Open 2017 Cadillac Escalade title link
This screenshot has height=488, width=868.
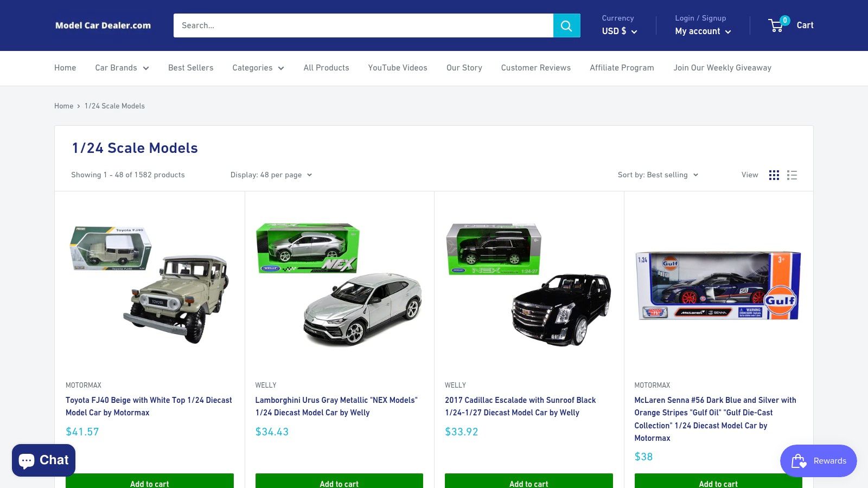[x=520, y=406]
